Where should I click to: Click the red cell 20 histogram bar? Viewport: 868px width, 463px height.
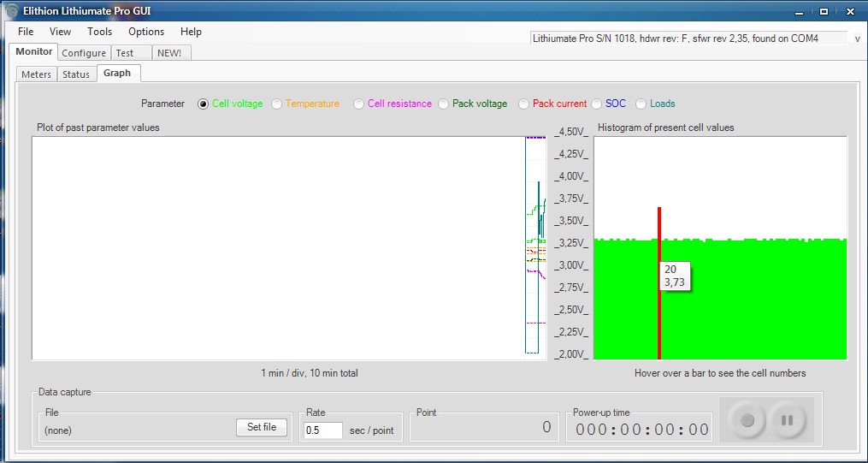(x=659, y=283)
